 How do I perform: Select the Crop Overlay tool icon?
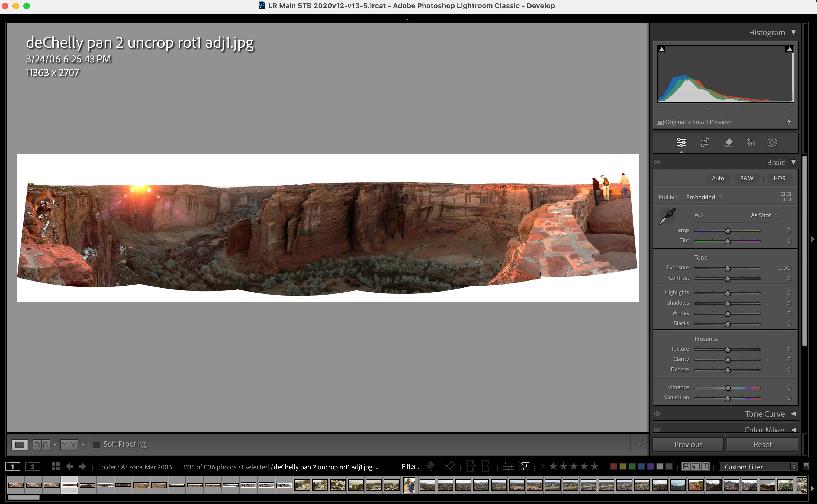coord(704,143)
